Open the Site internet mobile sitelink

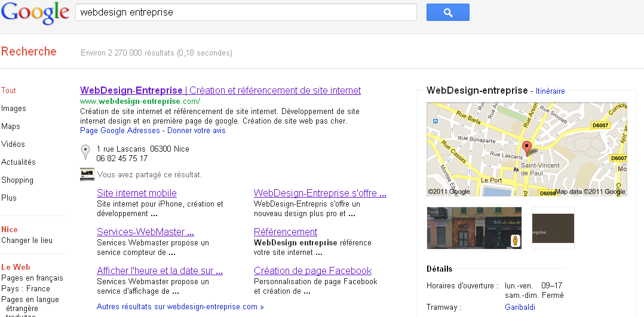(137, 193)
